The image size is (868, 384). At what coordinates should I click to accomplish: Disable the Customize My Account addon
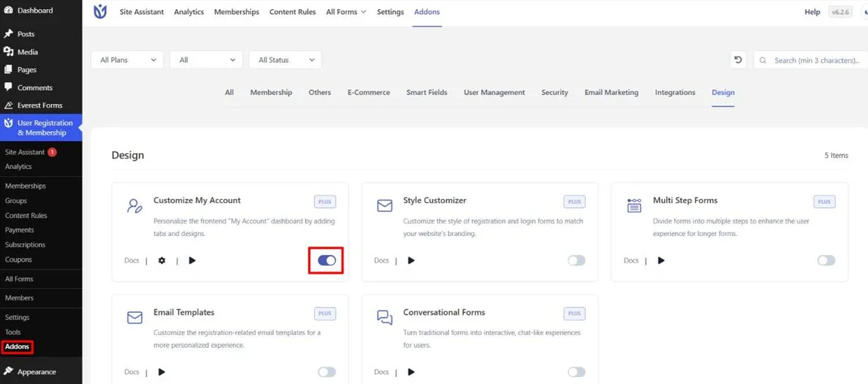(327, 260)
